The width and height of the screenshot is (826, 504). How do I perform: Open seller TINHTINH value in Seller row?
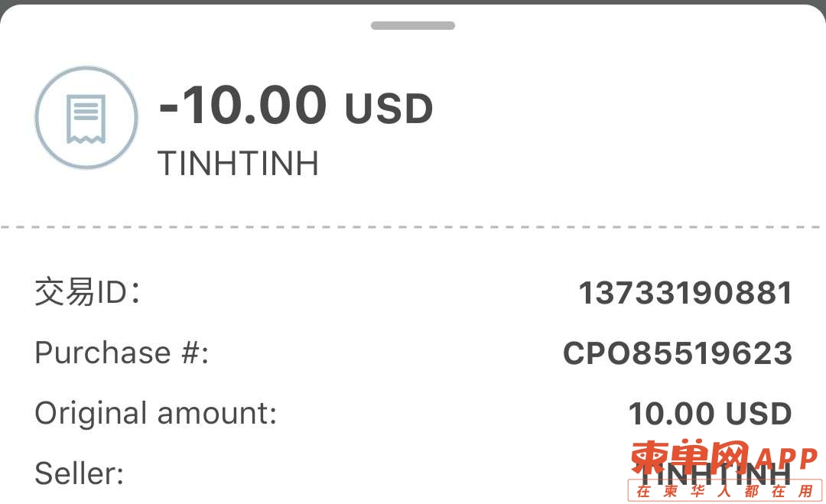(x=715, y=474)
